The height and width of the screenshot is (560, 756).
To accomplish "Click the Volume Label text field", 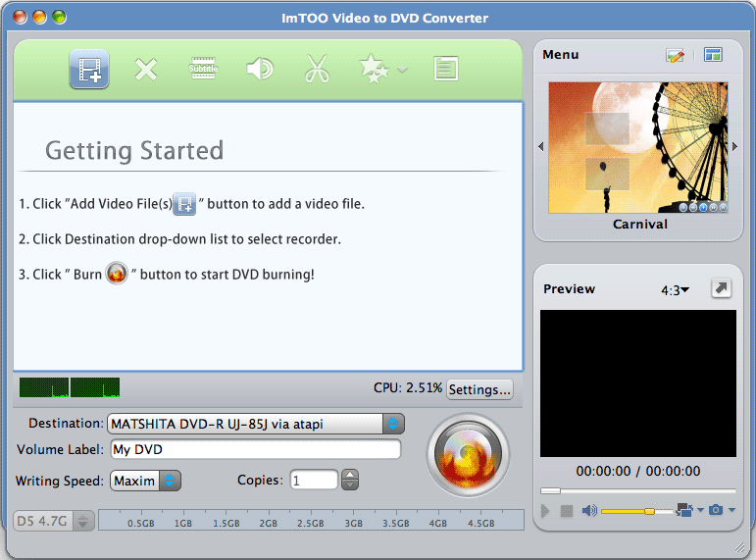I will 255,449.
